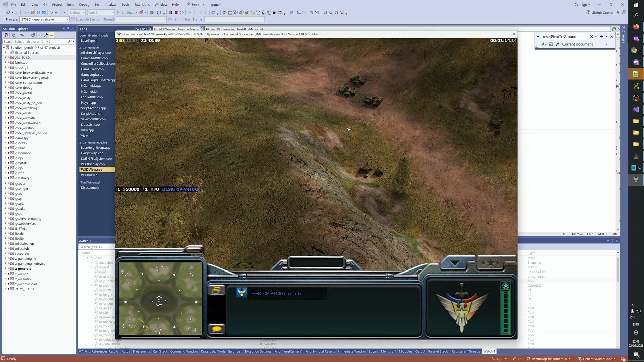
Task: Expand the z_generals project node
Action: 5,269
